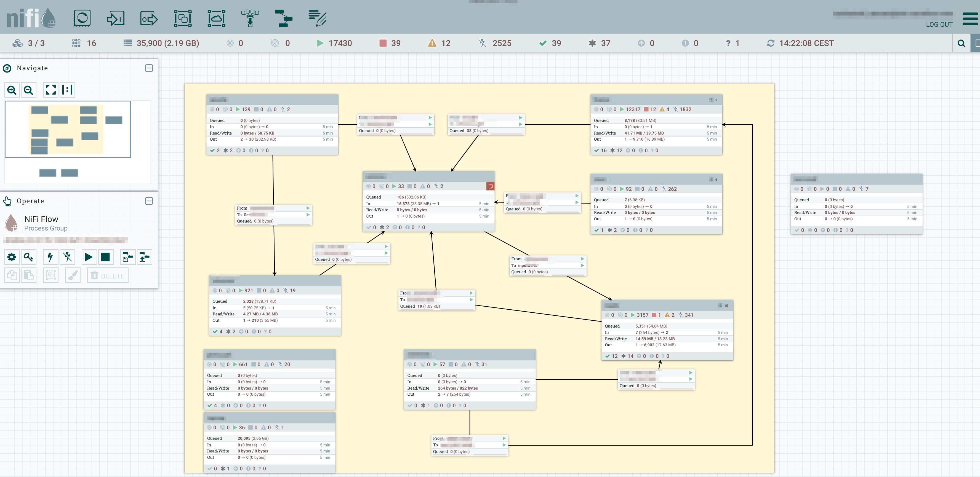Select the Process Group toolbar icon

pos(183,18)
